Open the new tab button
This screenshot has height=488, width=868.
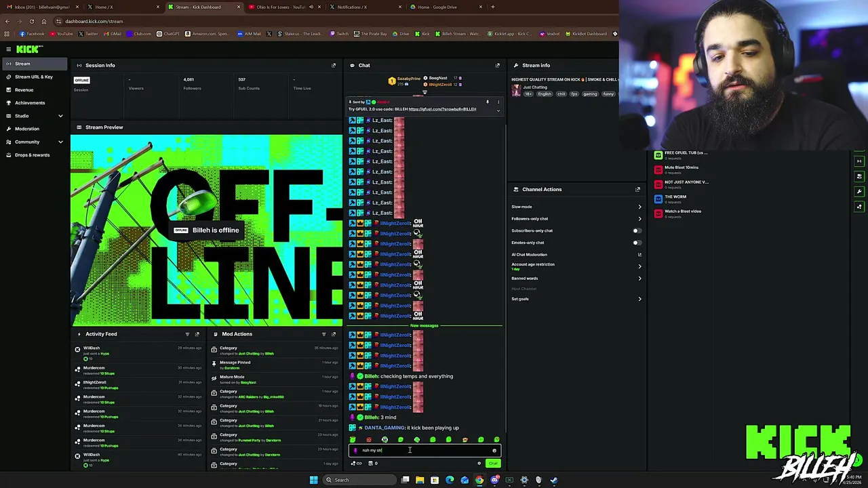click(492, 7)
